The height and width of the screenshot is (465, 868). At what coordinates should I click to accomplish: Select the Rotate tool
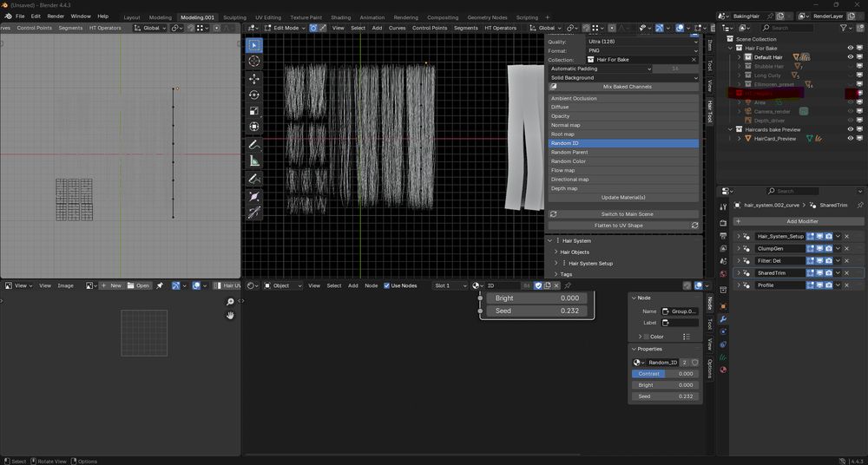pyautogui.click(x=254, y=95)
